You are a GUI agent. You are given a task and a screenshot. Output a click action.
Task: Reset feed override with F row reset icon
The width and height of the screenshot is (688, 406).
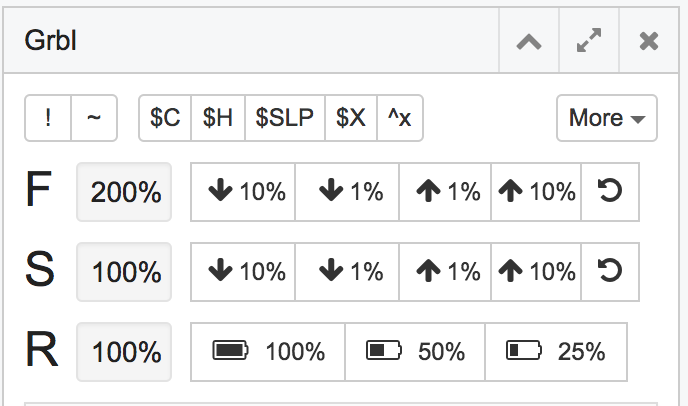[x=609, y=191]
